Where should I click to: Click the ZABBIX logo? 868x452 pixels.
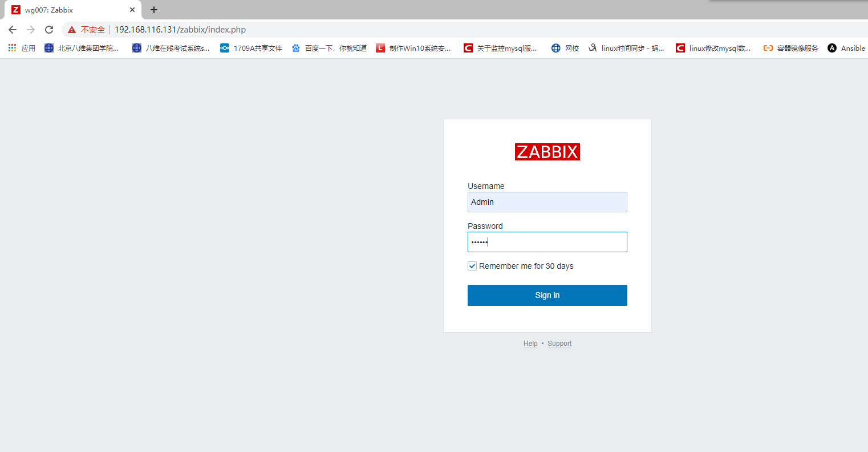click(x=547, y=152)
